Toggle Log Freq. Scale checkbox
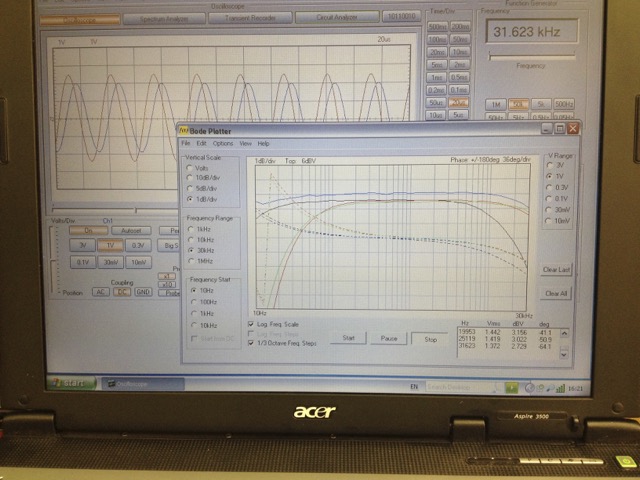Screen dimensions: 640x480 click(x=273, y=324)
